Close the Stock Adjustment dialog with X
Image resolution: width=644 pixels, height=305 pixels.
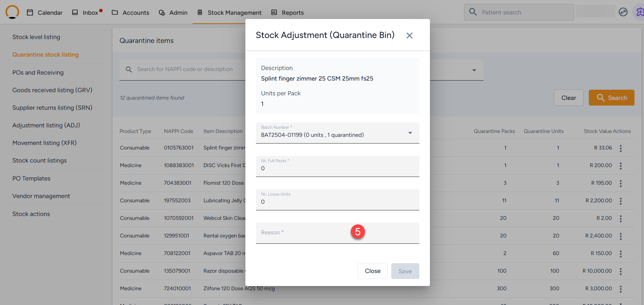tap(409, 36)
